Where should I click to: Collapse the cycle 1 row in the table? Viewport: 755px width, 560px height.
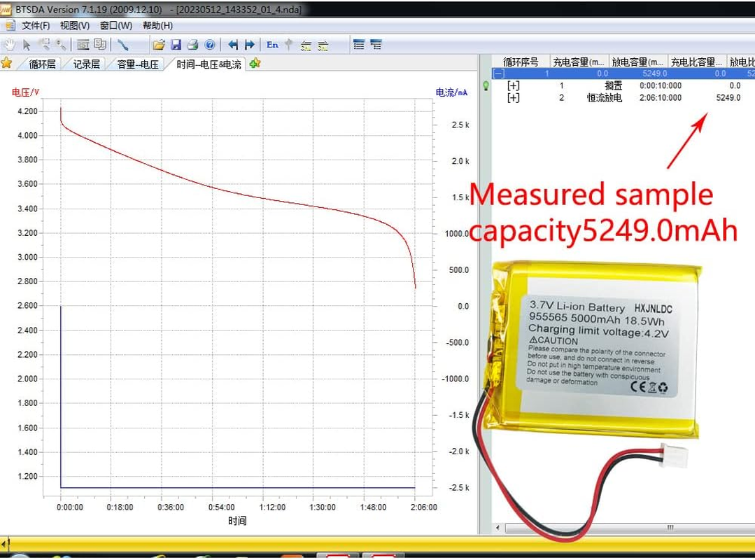pos(498,73)
